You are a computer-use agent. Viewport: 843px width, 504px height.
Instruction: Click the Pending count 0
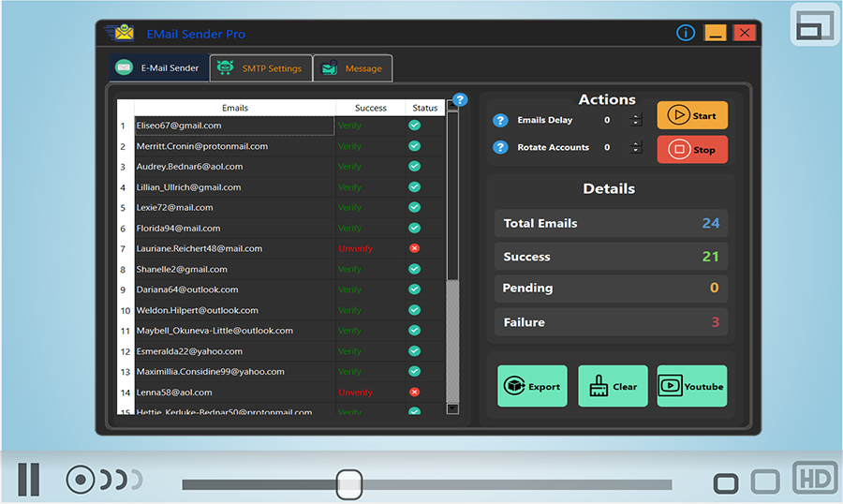click(714, 288)
